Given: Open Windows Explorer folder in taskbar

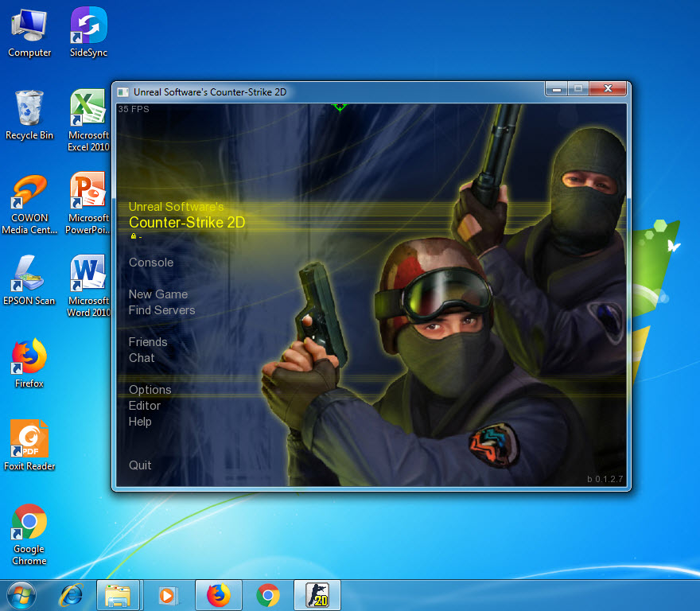Looking at the screenshot, I should [x=118, y=596].
